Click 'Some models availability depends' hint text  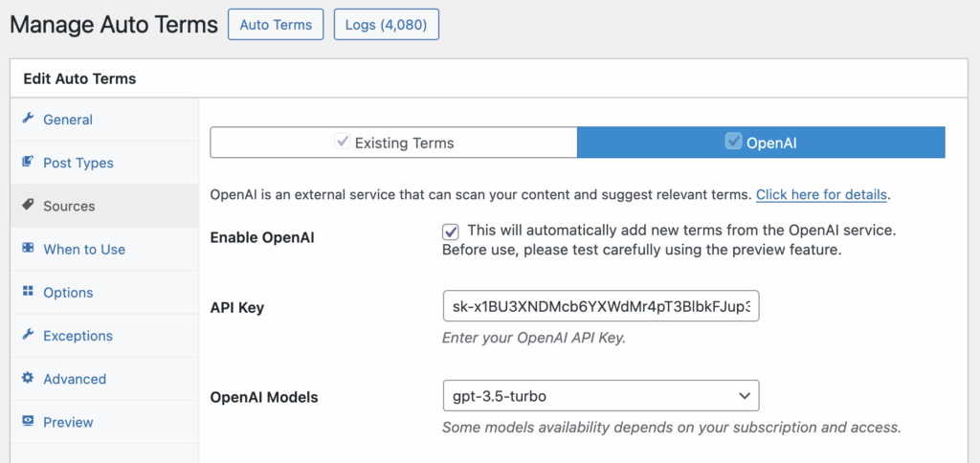coord(672,428)
